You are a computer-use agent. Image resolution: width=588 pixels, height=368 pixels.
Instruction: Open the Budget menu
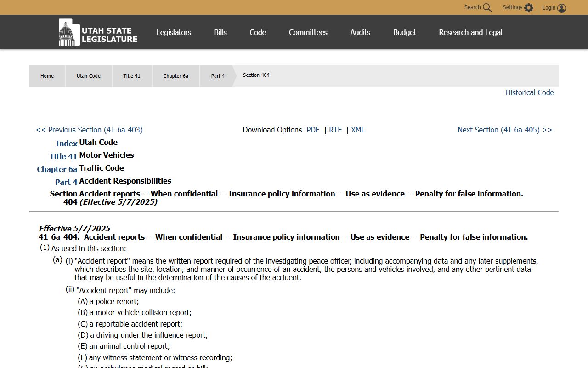coord(405,32)
